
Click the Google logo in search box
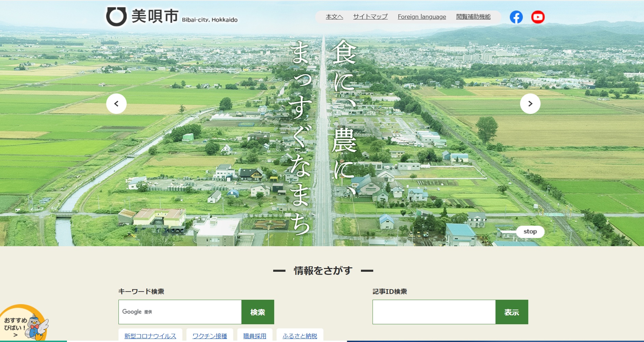click(132, 311)
